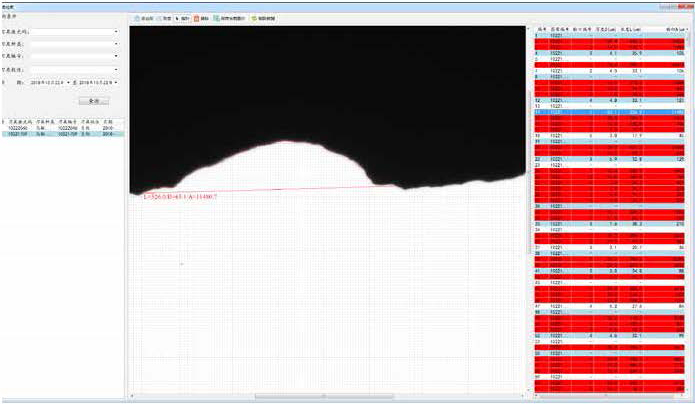Open the first combo box in query panel
The height and width of the screenshot is (404, 695).
point(116,31)
